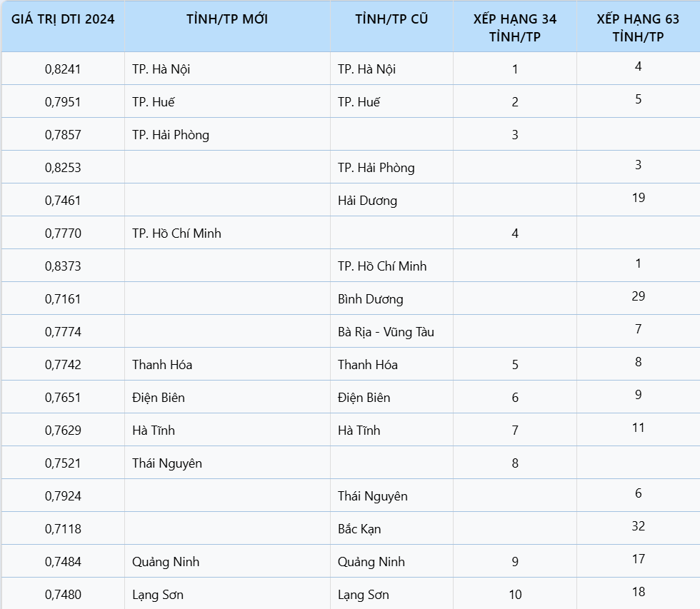Viewport: 700px width, 609px height.
Task: Click the 'TỈNH/TP MỚI' column header
Action: 227,19
